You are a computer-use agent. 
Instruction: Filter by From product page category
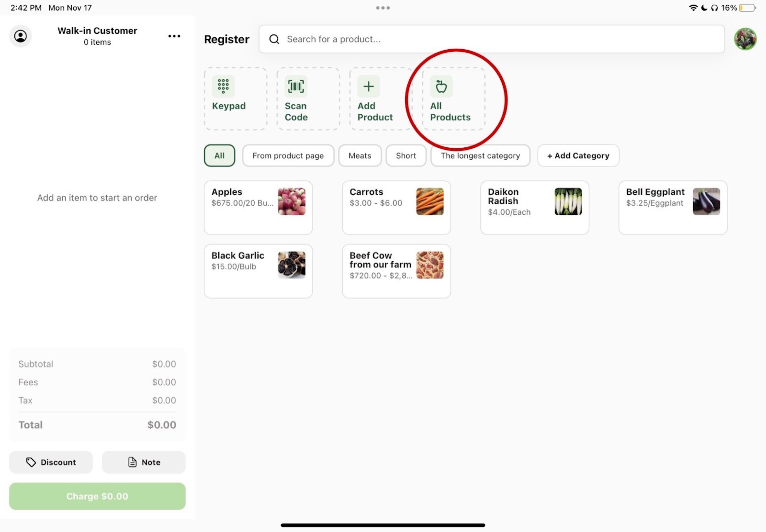288,155
